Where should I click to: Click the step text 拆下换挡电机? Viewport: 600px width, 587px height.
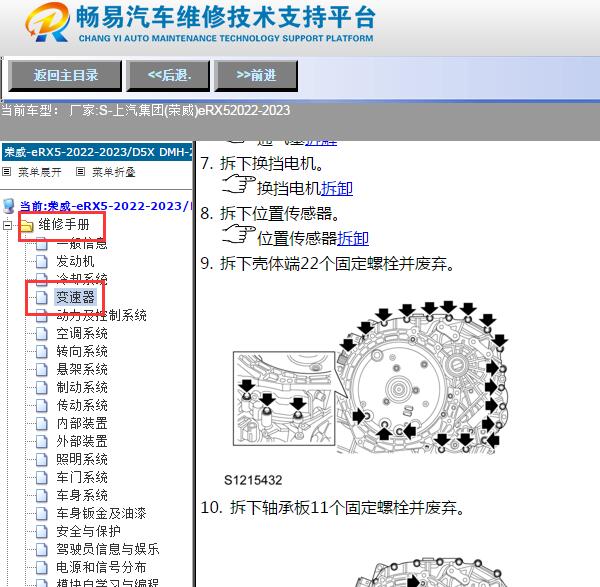click(x=272, y=163)
